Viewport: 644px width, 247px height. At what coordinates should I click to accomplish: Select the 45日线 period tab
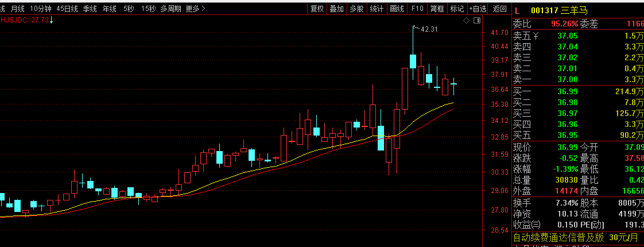67,9
